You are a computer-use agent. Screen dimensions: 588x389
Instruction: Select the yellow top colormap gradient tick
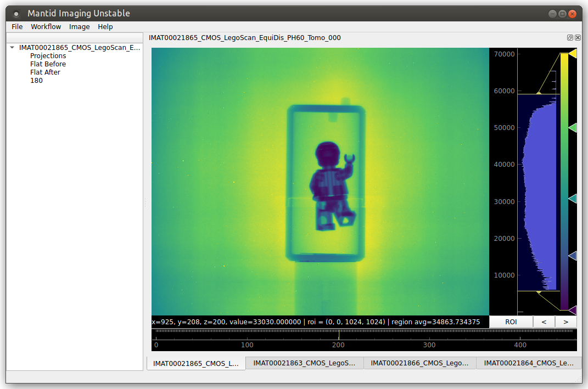pyautogui.click(x=573, y=54)
